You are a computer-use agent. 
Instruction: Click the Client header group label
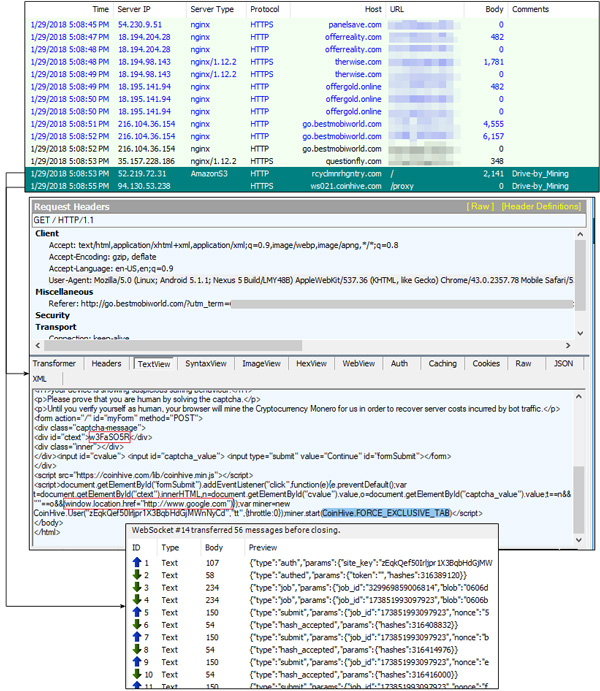point(47,234)
